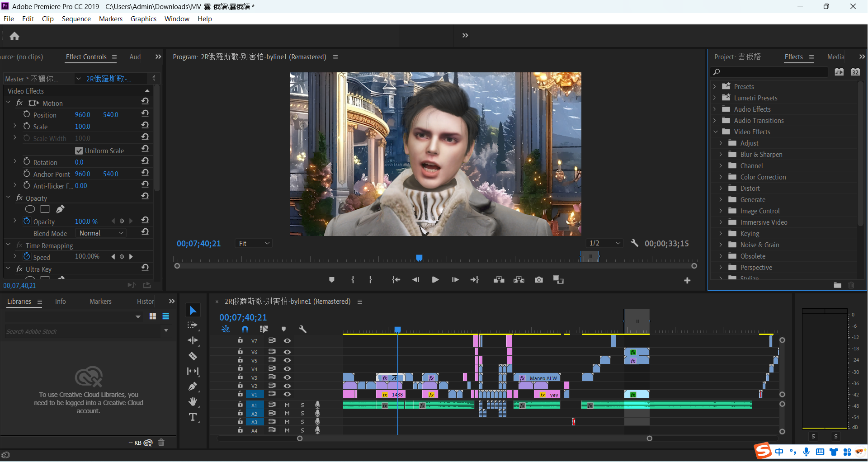The image size is (868, 462).
Task: Open timeline wrench display settings
Action: pos(302,329)
